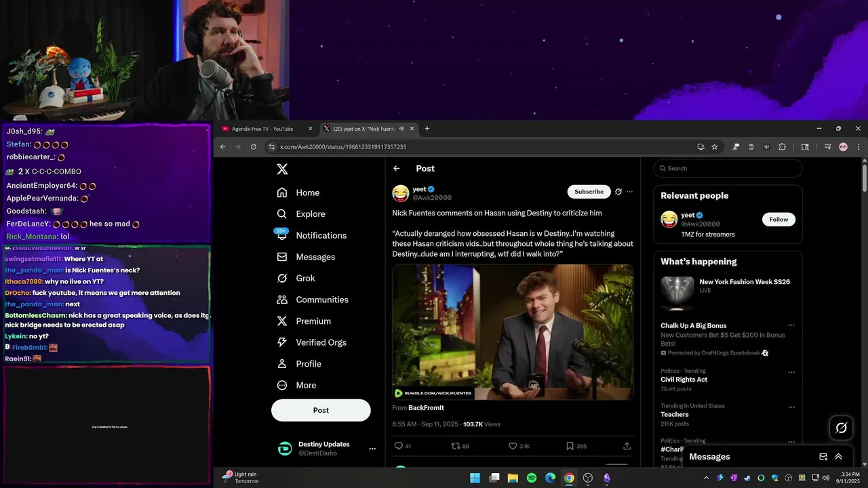Click the white Post button
The width and height of the screenshot is (868, 488).
[x=321, y=410]
